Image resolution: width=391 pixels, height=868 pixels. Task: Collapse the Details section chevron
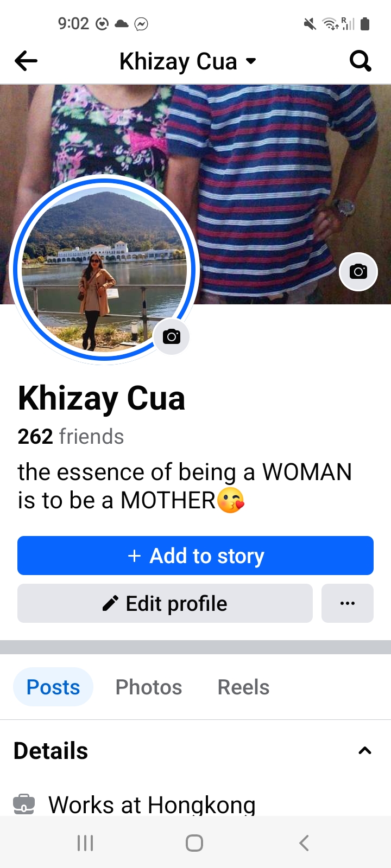click(x=365, y=751)
